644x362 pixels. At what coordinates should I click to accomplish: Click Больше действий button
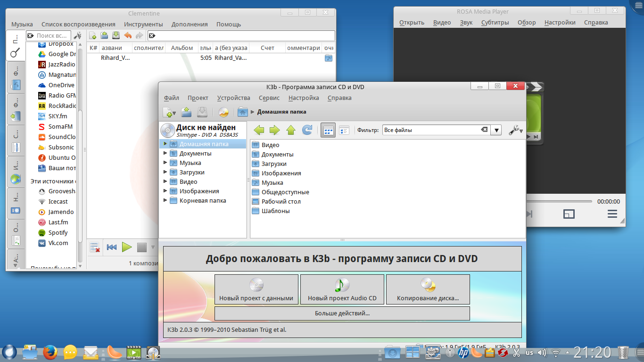coord(342,313)
